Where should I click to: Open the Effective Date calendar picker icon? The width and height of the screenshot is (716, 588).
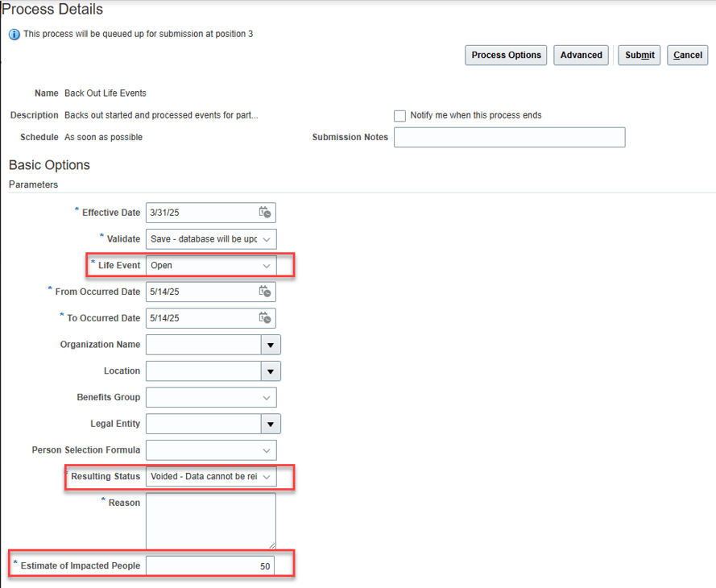pyautogui.click(x=265, y=213)
